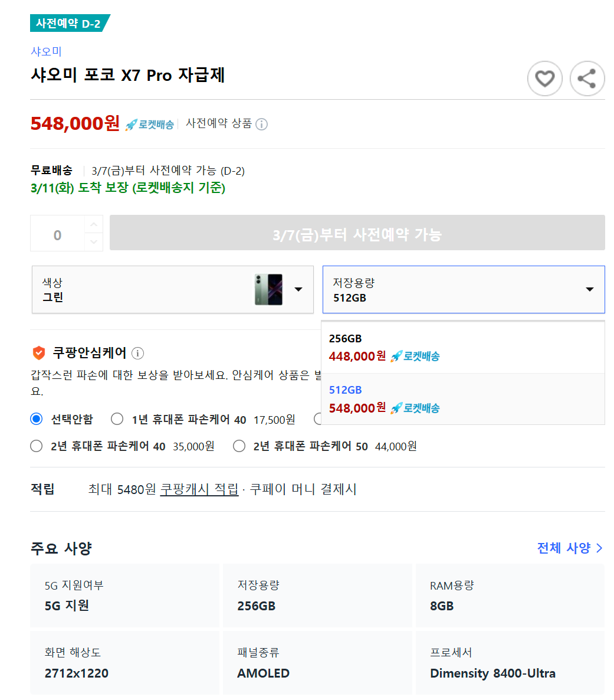Expand the 색상 그린 color dropdown
Screen dimensions: 614x700
click(173, 289)
